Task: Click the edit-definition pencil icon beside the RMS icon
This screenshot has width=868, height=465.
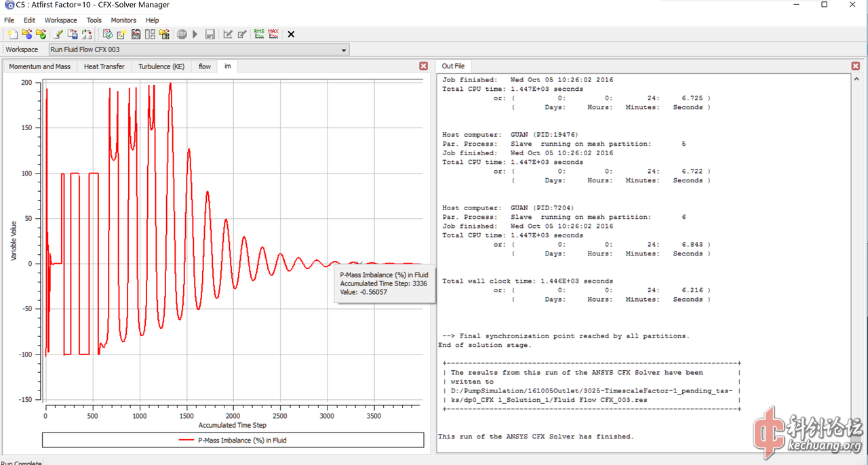Action: point(242,34)
